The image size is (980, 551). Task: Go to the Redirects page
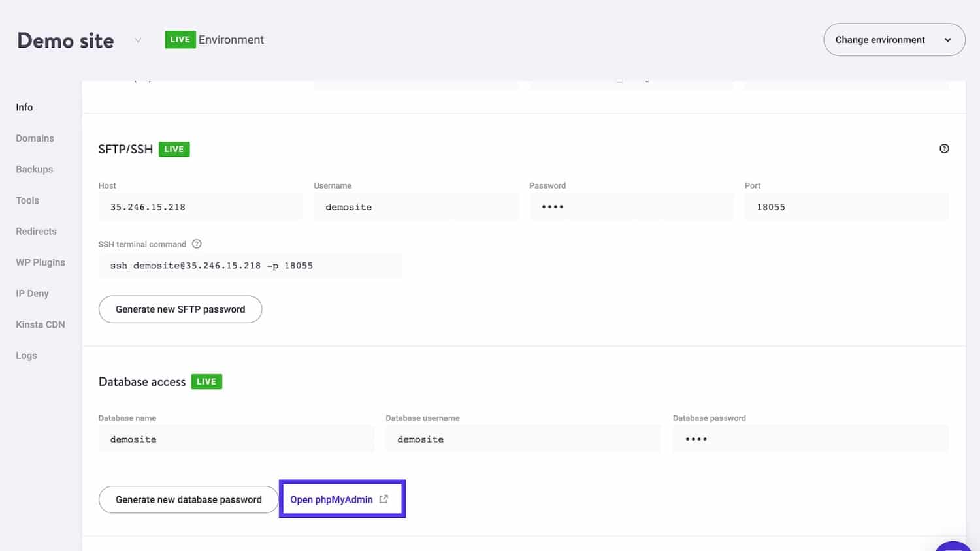pyautogui.click(x=36, y=231)
